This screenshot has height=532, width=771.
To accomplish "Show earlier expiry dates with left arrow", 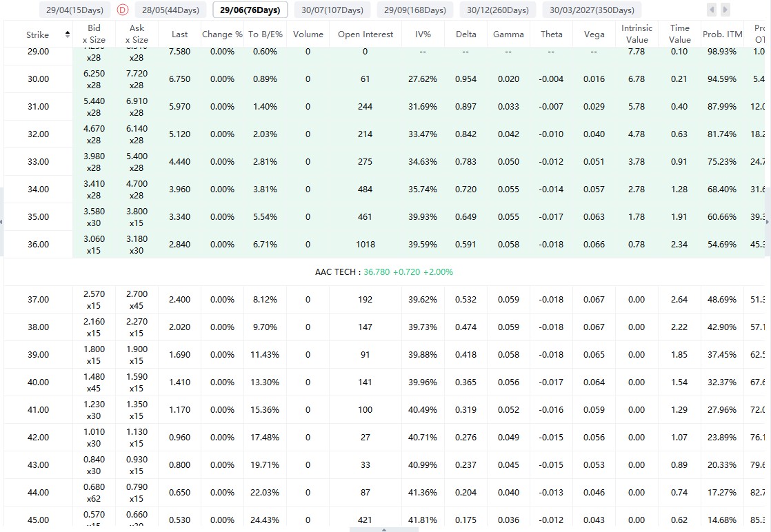I will tap(712, 10).
